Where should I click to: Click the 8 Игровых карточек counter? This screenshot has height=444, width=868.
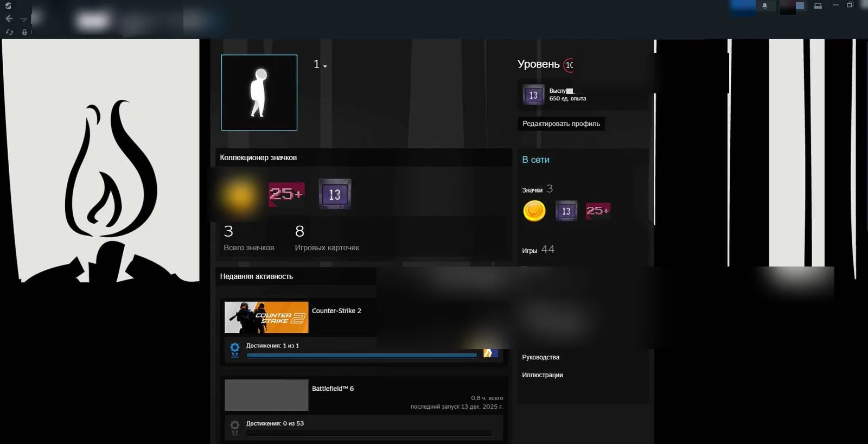coord(327,238)
